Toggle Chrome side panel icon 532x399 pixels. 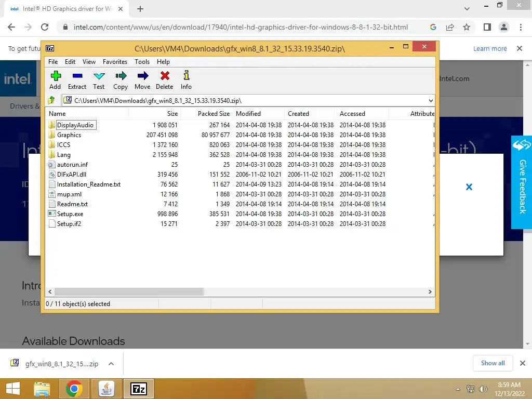click(487, 27)
